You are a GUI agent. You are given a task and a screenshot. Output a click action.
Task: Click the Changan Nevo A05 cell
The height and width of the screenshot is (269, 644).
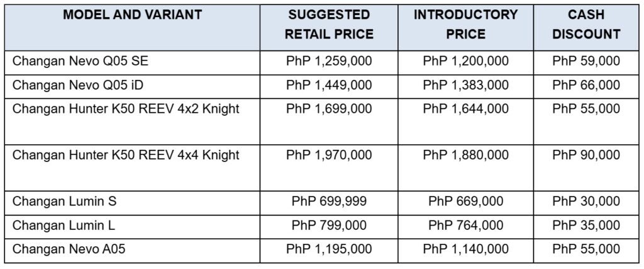click(132, 251)
